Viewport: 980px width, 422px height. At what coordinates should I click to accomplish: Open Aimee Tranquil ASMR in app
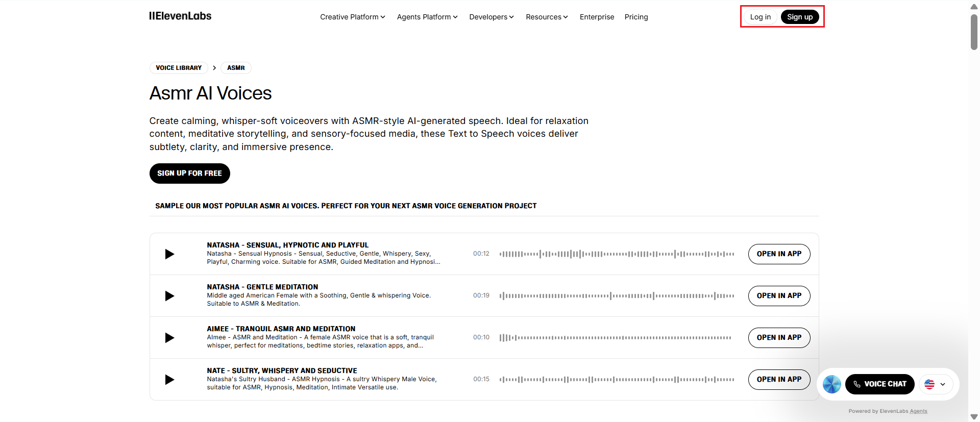coord(779,338)
